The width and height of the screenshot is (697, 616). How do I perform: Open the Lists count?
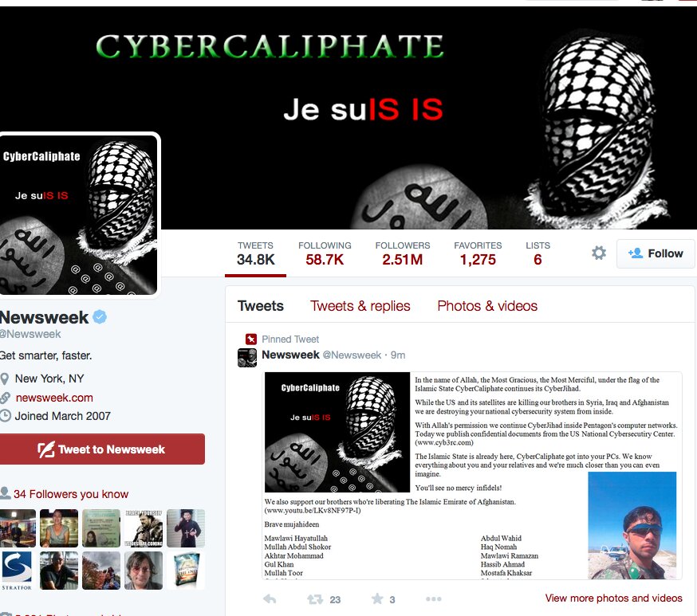click(x=538, y=253)
